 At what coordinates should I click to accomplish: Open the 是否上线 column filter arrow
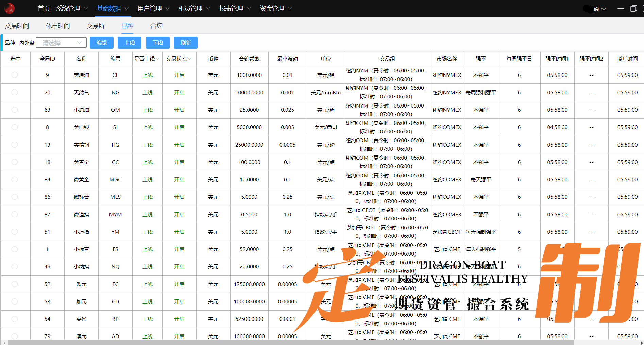[x=157, y=59]
